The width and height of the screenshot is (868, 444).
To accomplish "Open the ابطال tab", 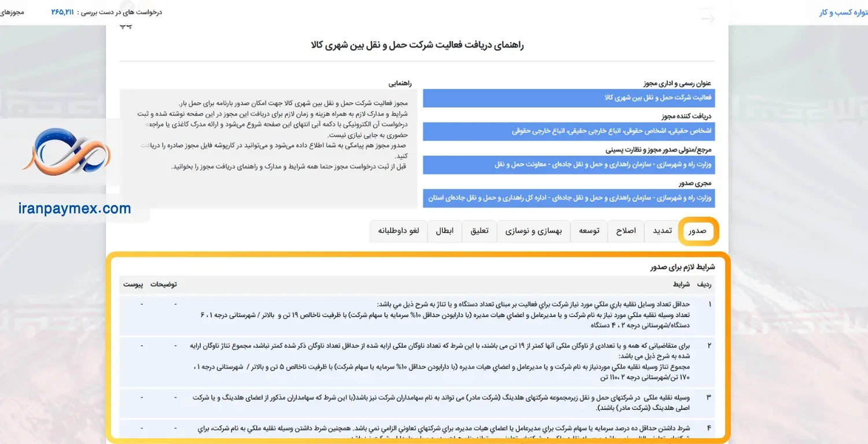I will point(444,231).
